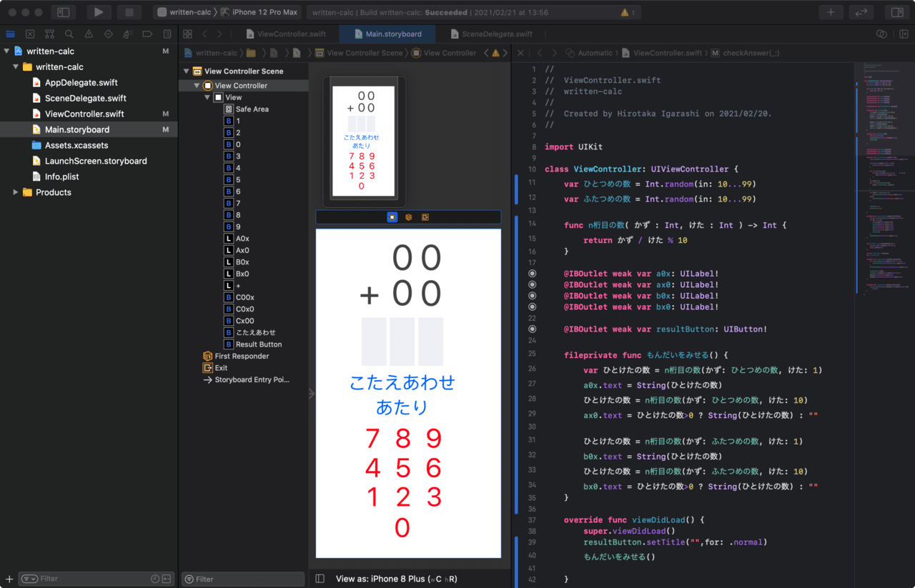The image size is (915, 588).
Task: Open Info.plist file
Action: pyautogui.click(x=62, y=176)
